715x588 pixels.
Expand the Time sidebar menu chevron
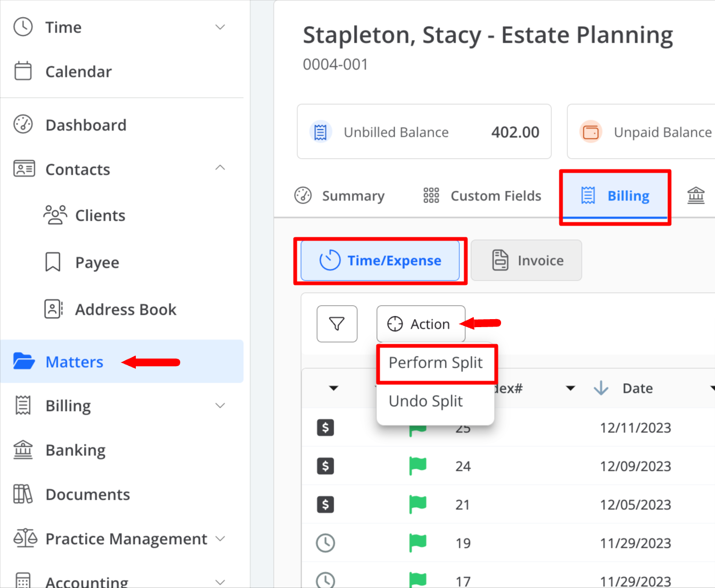click(x=220, y=27)
